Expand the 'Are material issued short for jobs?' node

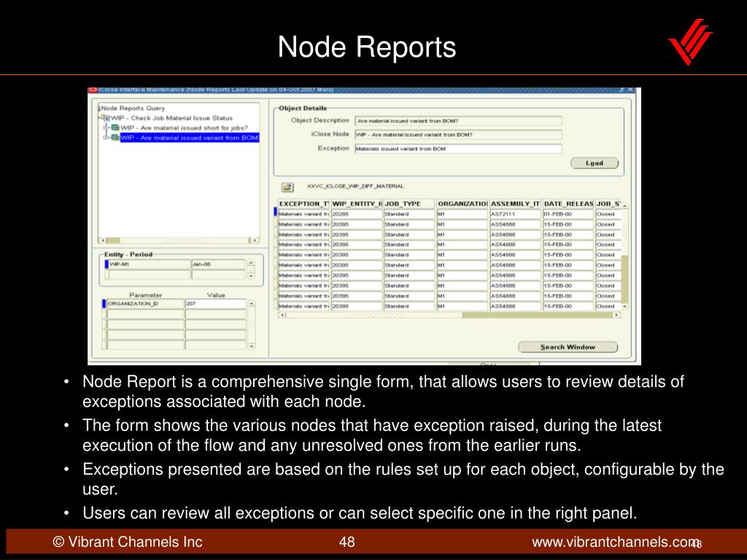click(107, 128)
